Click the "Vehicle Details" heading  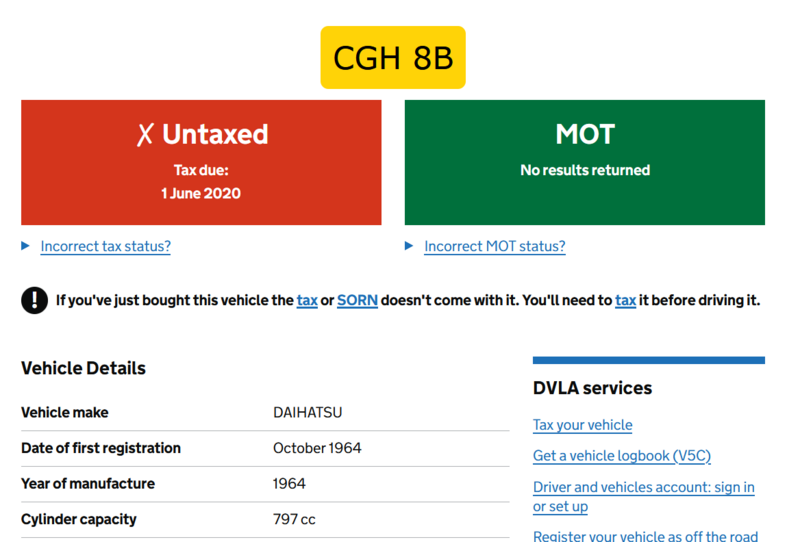click(x=83, y=368)
